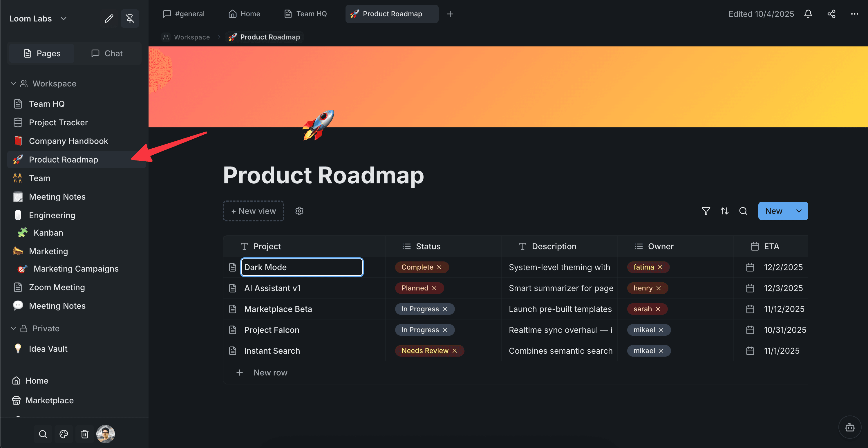Open notifications via the bell icon
The width and height of the screenshot is (868, 448).
(808, 14)
